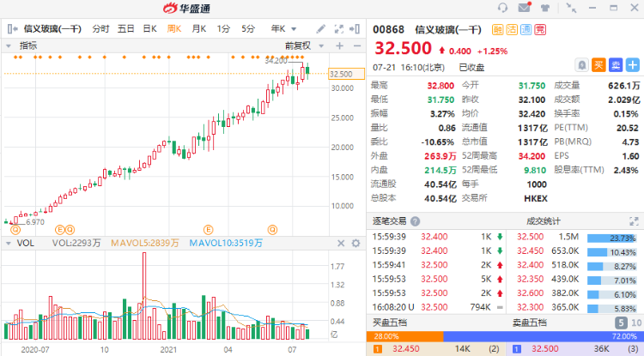This screenshot has height=356, width=644.
Task: Select 10-level depth toggle
Action: coord(636,323)
